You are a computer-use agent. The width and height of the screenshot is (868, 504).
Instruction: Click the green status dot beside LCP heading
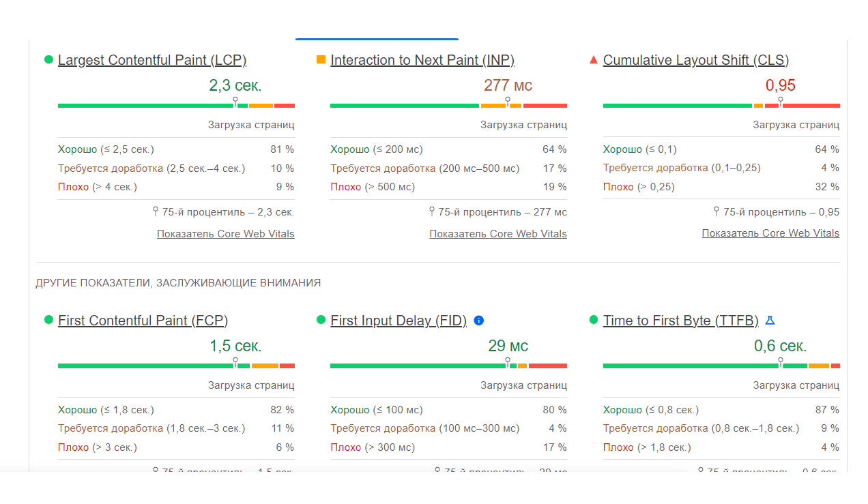tap(48, 60)
